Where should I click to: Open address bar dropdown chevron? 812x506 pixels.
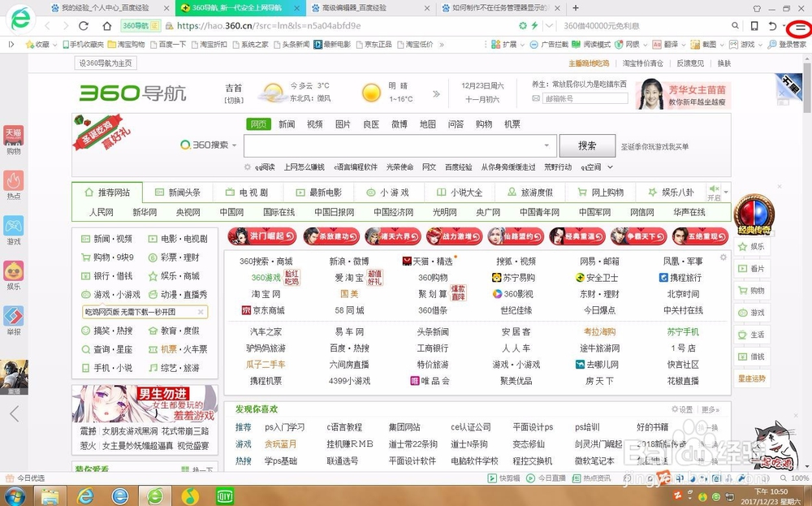[x=549, y=26]
